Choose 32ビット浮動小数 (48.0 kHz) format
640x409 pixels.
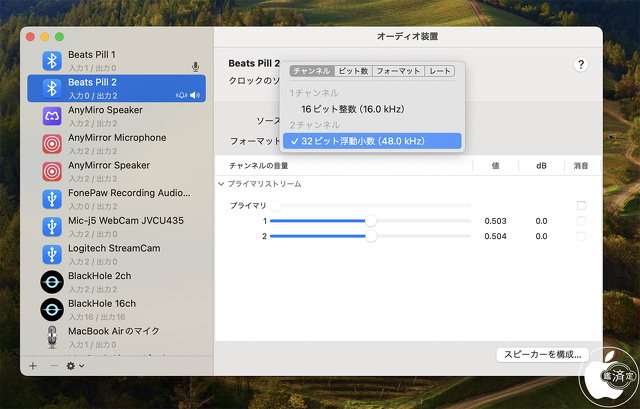click(x=372, y=141)
